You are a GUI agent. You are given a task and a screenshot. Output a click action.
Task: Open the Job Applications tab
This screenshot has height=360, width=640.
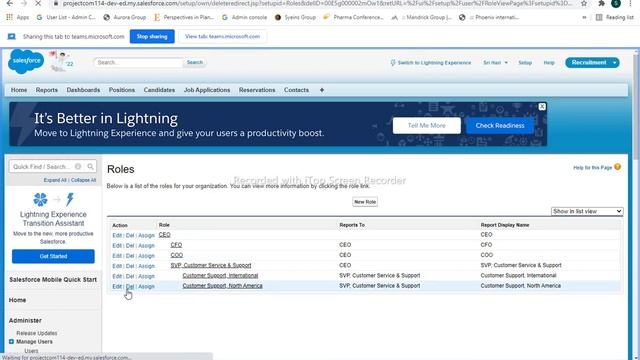coord(207,90)
